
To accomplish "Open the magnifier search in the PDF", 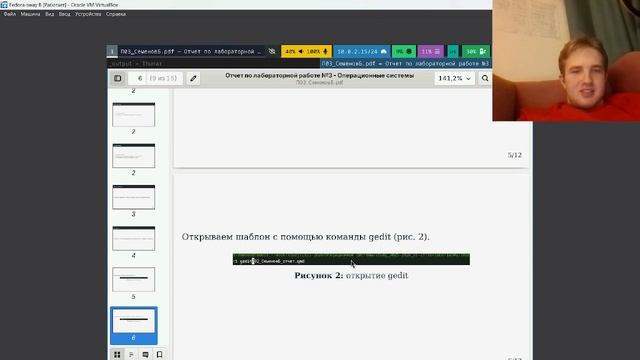I will pos(485,78).
